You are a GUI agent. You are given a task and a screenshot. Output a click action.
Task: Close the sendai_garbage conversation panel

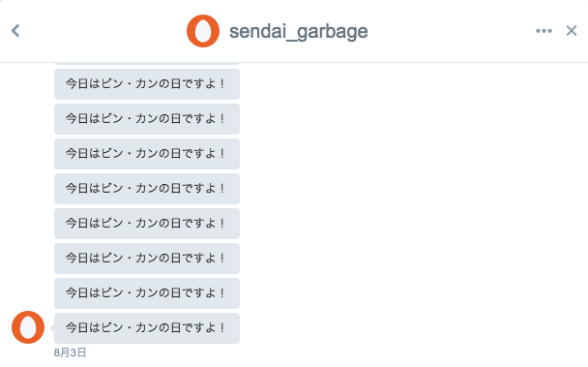pyautogui.click(x=572, y=31)
